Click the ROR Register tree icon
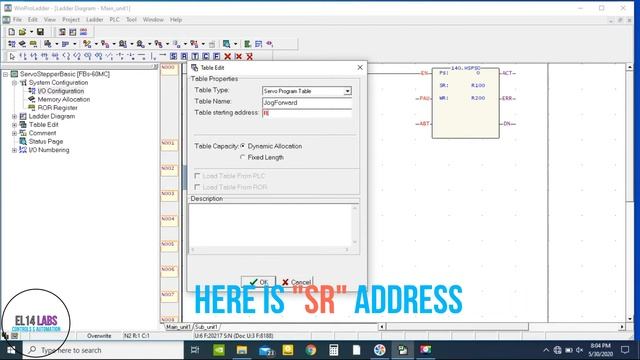The width and height of the screenshot is (640, 360). (x=32, y=108)
